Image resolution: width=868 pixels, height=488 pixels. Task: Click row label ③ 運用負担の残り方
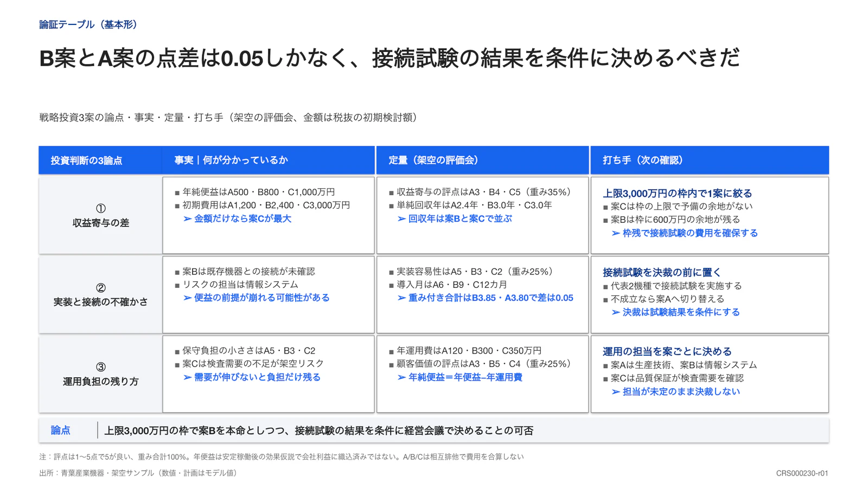100,374
